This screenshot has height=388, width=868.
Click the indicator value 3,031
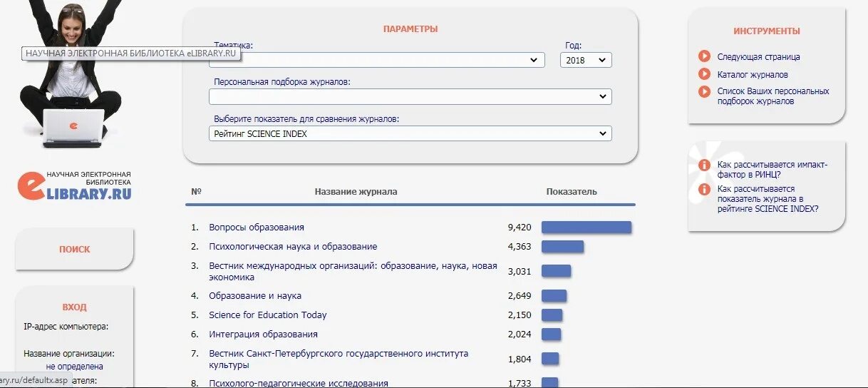(x=520, y=272)
